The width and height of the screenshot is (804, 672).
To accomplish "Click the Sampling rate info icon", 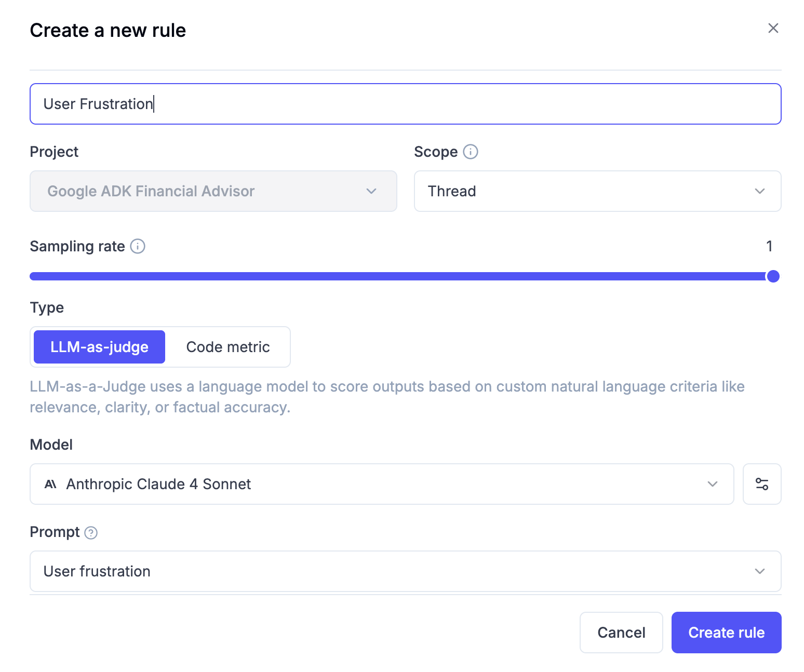I will point(137,246).
